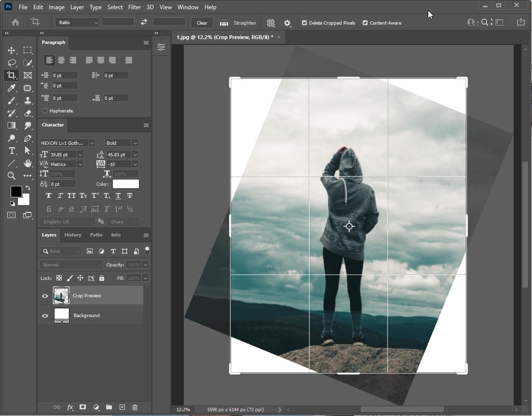Open the Image menu
This screenshot has width=532, height=416.
pos(56,7)
